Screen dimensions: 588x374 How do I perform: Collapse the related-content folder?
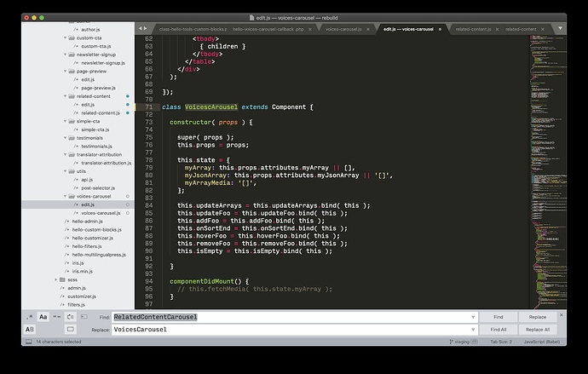pos(66,96)
